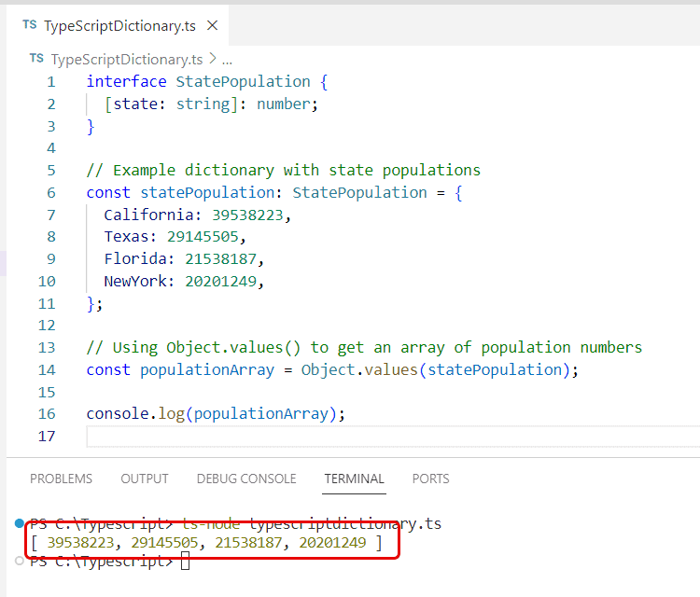Place cursor on empty line 17

pos(393,436)
